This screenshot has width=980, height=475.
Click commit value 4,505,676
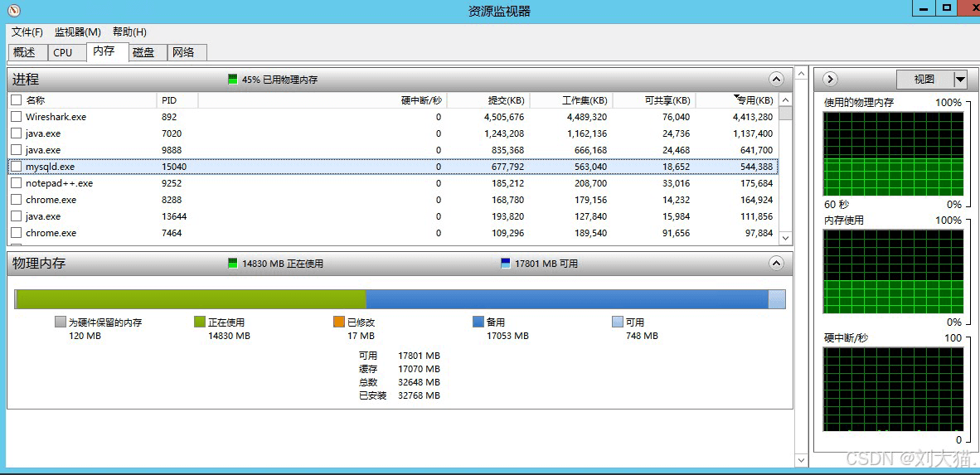tap(504, 116)
